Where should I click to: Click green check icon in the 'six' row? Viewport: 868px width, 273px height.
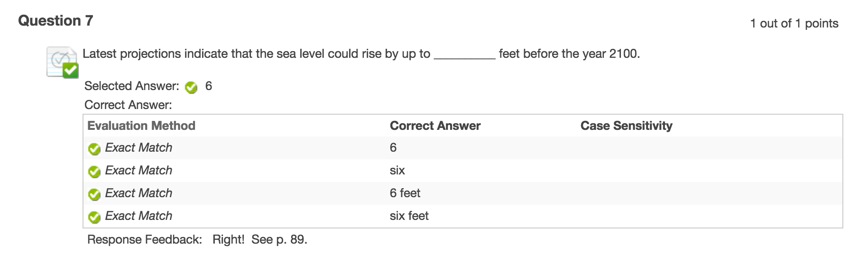tap(94, 172)
